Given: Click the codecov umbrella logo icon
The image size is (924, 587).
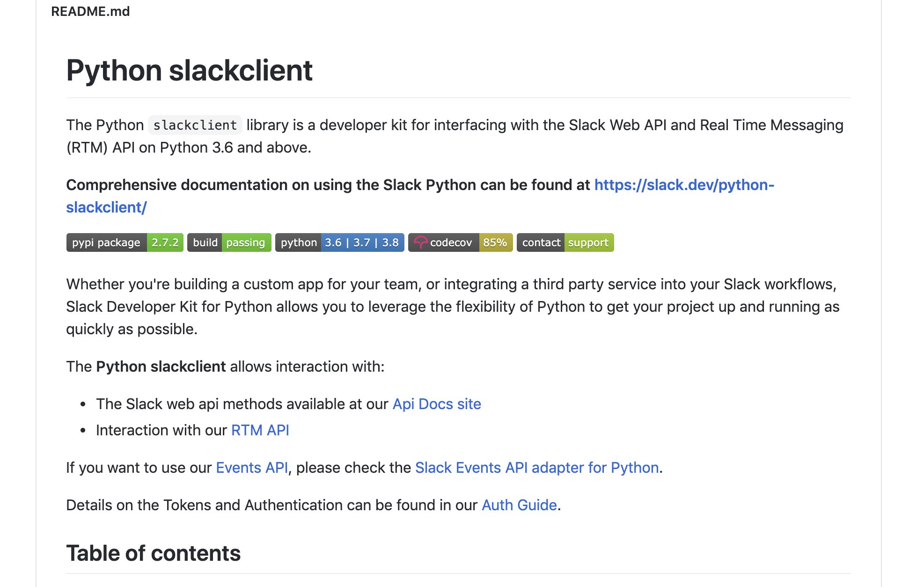Looking at the screenshot, I should point(420,242).
